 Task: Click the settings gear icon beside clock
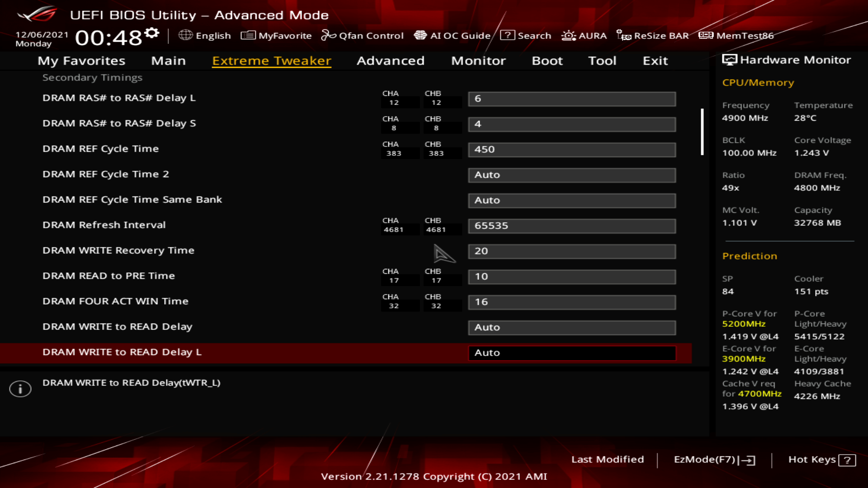pos(152,33)
